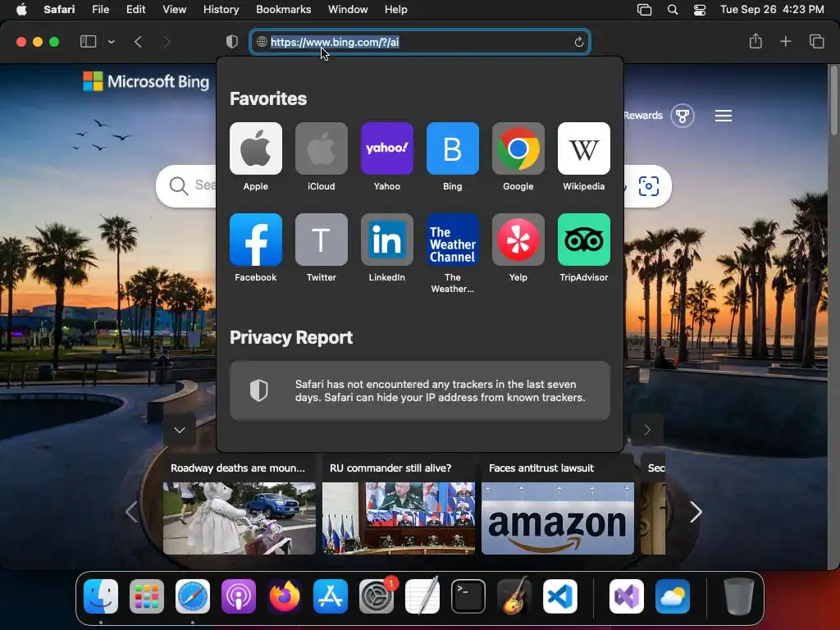The image size is (840, 630).
Task: Show the tab overview
Action: pyautogui.click(x=816, y=41)
